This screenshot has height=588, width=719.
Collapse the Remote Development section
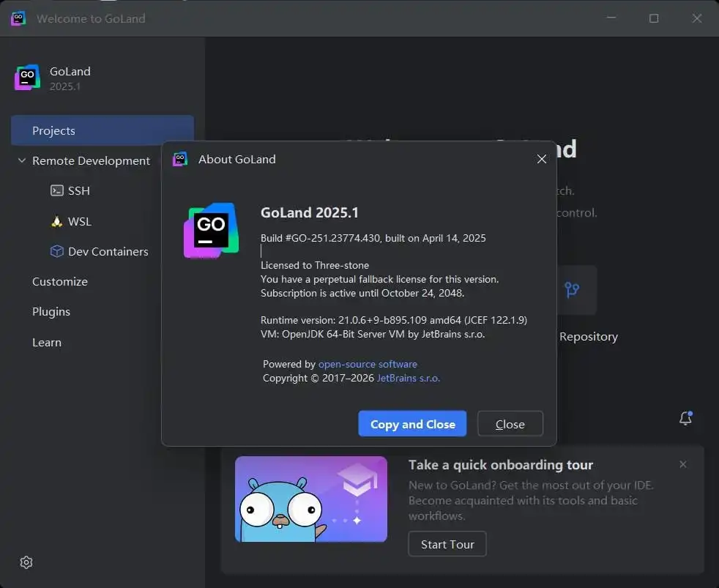click(21, 160)
